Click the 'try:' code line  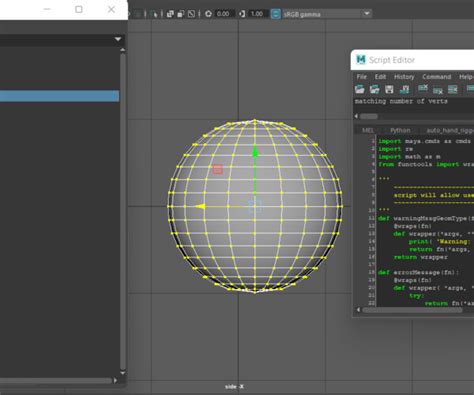417,296
